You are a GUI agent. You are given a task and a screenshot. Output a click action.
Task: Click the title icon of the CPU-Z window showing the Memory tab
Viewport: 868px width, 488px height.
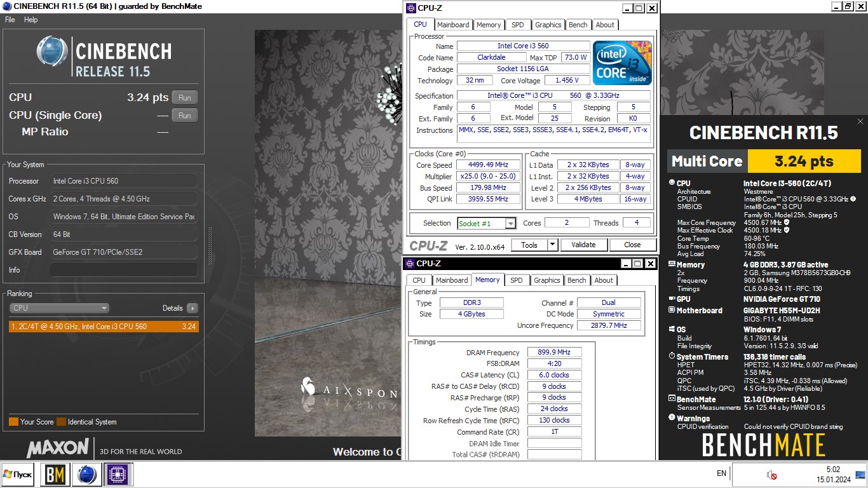pyautogui.click(x=410, y=264)
